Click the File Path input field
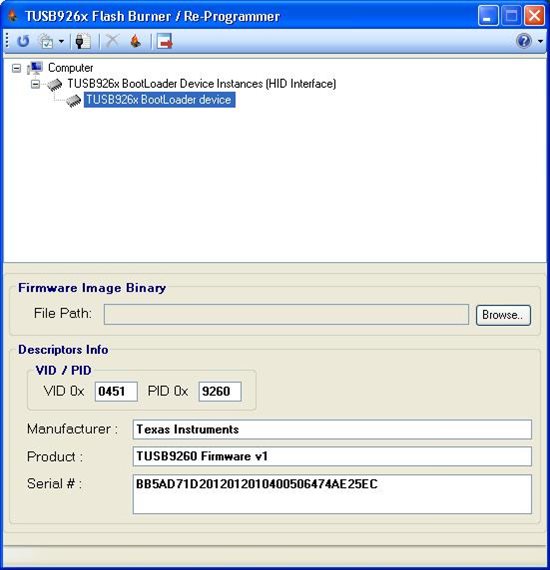This screenshot has height=570, width=550. tap(286, 314)
